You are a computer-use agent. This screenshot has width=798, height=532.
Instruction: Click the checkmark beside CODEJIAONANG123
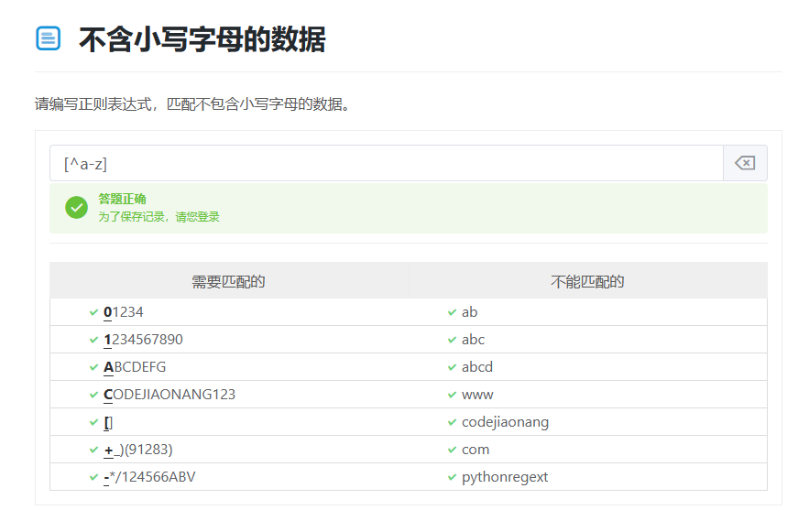(93, 395)
